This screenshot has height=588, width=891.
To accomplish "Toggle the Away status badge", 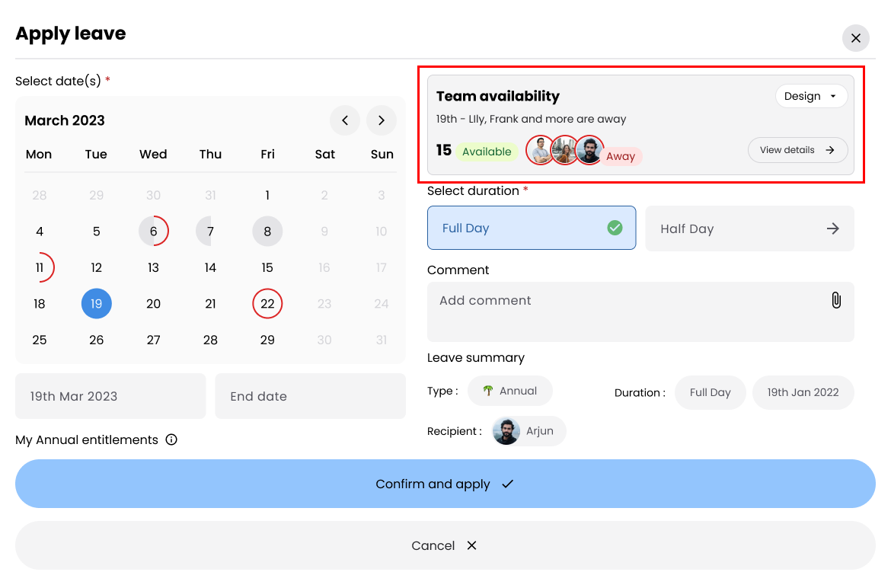I will tap(621, 156).
